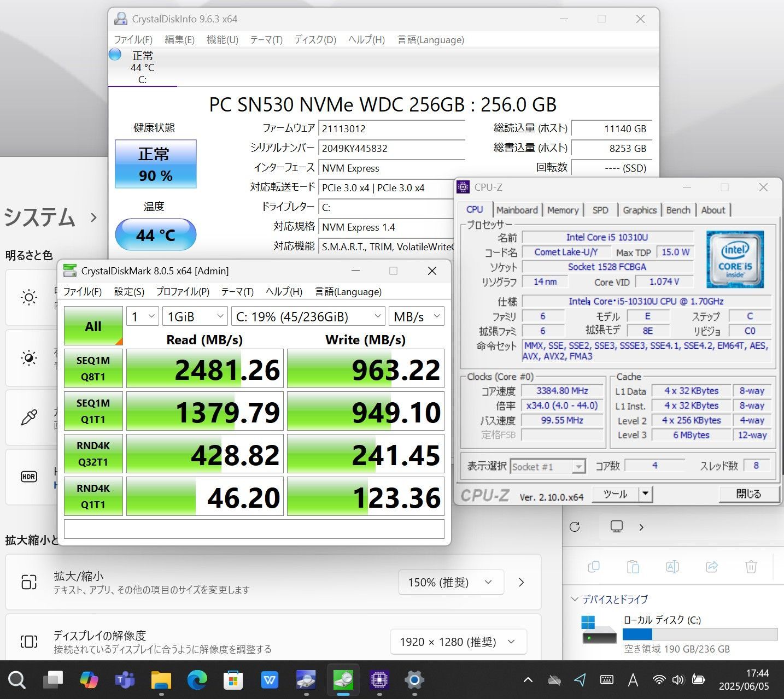
Task: Open Microsoft Teams taskbar icon
Action: [x=125, y=680]
